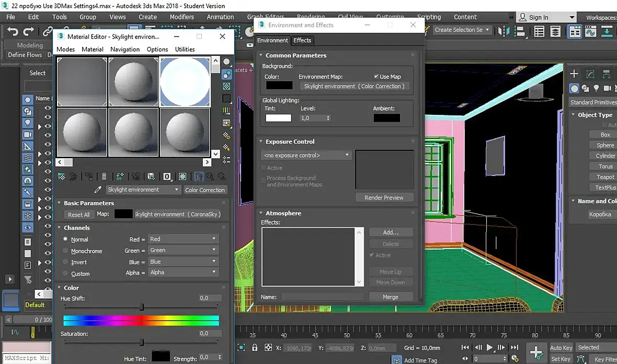Pick material from object with eyedropper
The height and width of the screenshot is (364, 617).
pos(97,190)
